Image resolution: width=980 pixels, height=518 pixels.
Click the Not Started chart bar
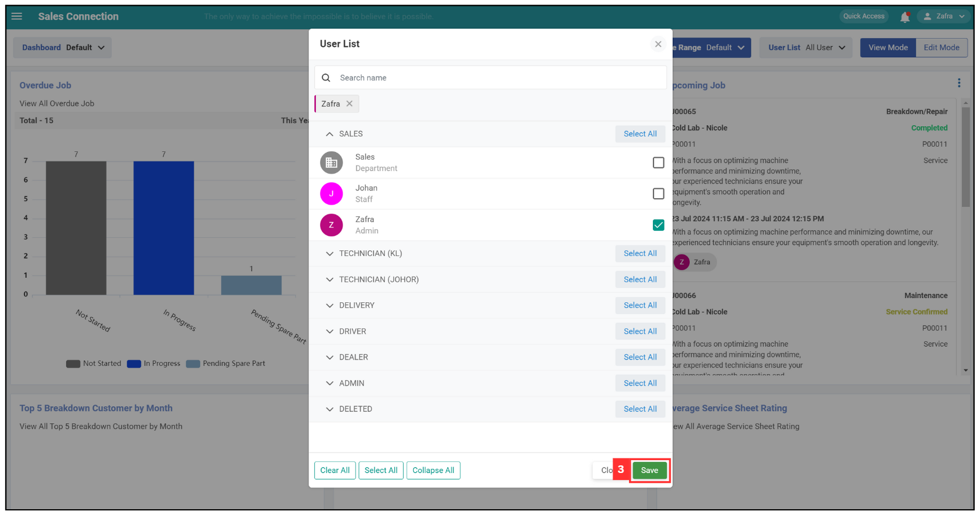76,228
